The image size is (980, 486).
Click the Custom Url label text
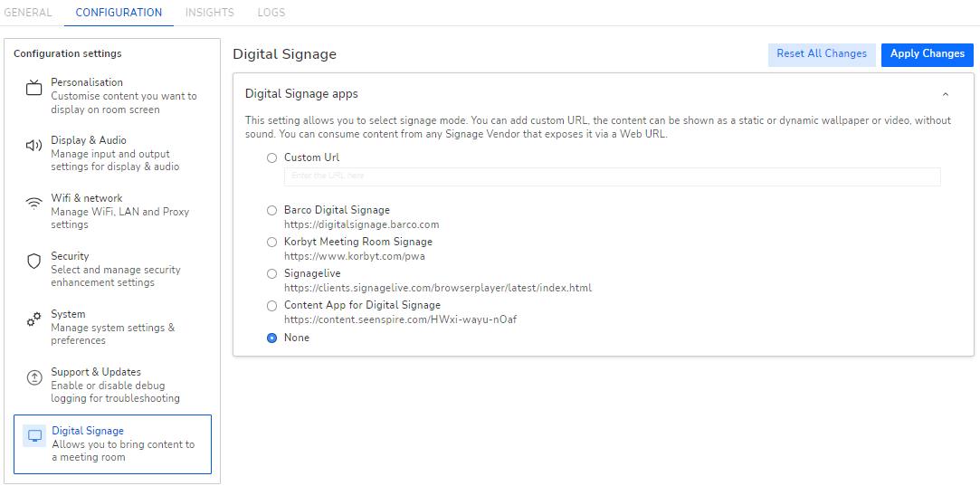pos(312,158)
